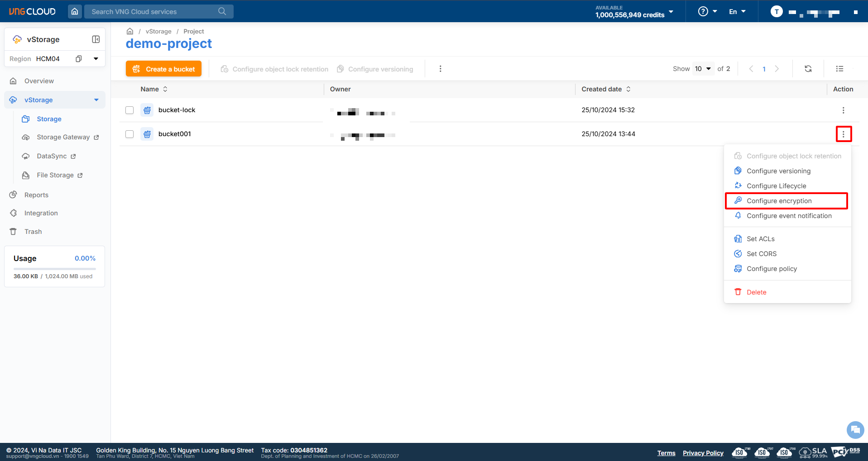The height and width of the screenshot is (461, 868).
Task: Select the bucket-lock checkbox
Action: click(x=129, y=110)
